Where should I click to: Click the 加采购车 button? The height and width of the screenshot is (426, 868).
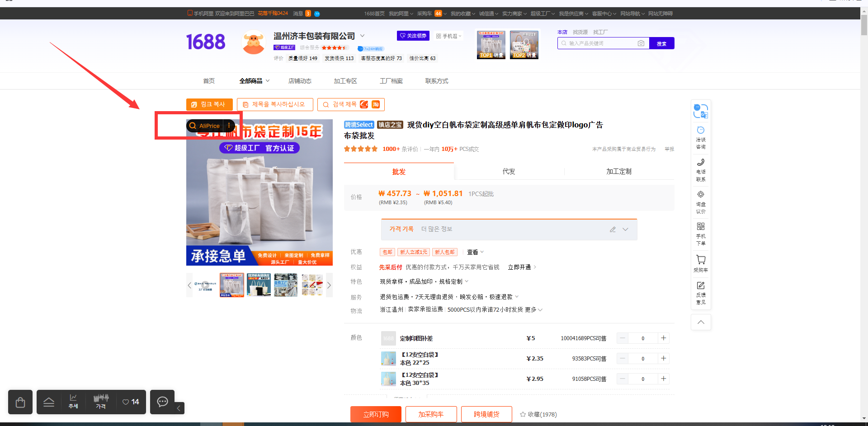coord(431,414)
